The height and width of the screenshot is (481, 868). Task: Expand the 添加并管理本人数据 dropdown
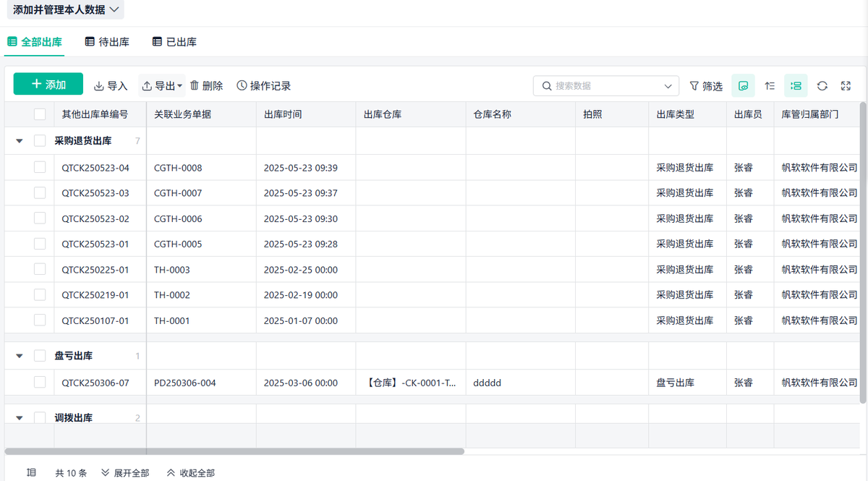[x=114, y=9]
